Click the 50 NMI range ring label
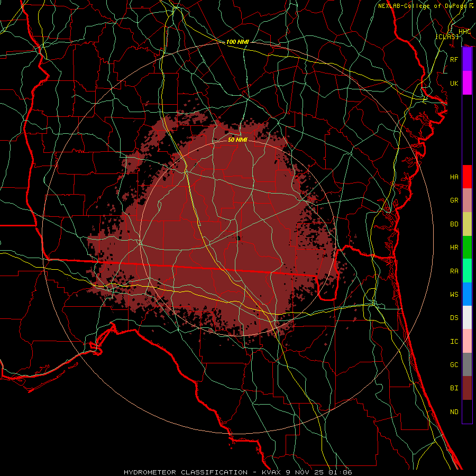Screen dimensions: 476x476 (x=237, y=140)
